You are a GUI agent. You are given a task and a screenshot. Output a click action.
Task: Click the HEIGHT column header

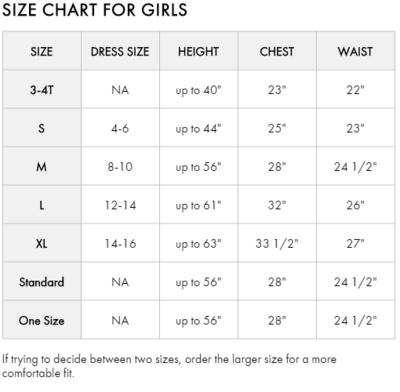tap(198, 52)
